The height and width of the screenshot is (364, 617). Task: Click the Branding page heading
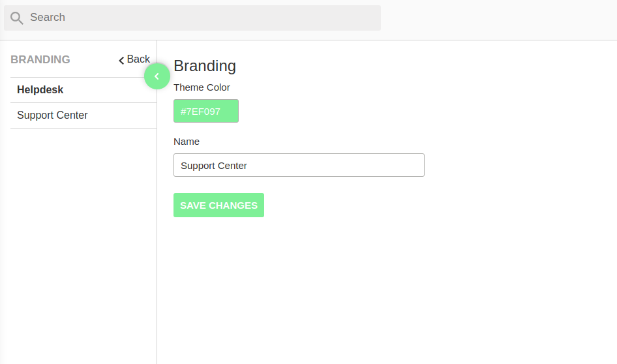[x=205, y=66]
